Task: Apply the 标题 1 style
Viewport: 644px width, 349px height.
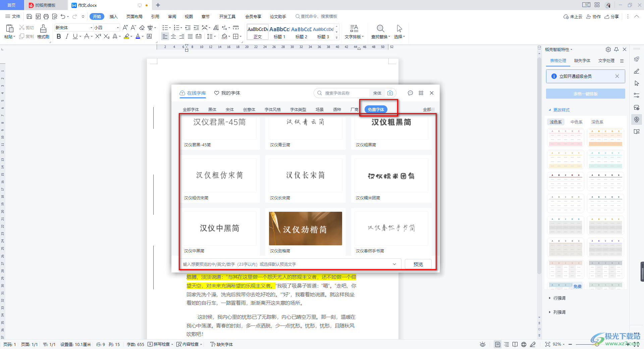Action: [x=279, y=32]
